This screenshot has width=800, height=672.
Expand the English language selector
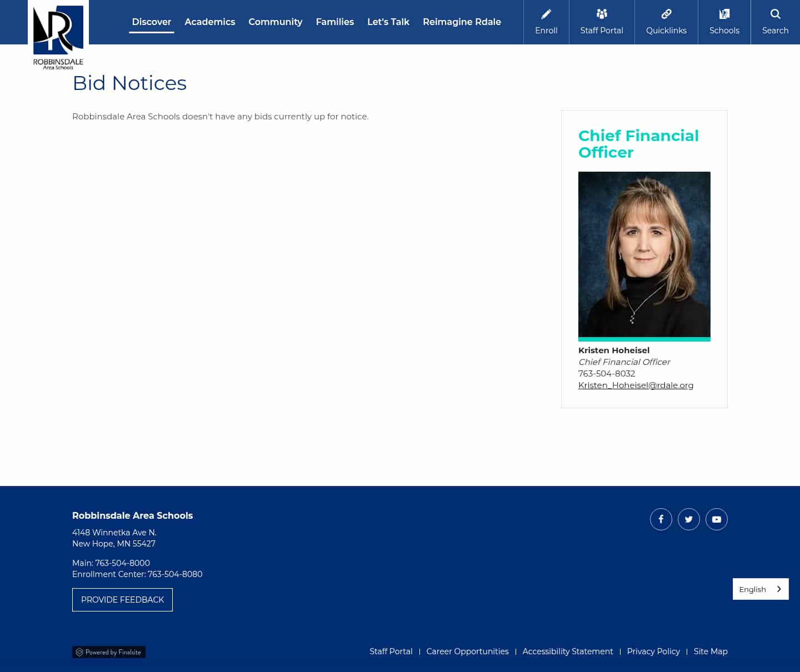coord(761,589)
